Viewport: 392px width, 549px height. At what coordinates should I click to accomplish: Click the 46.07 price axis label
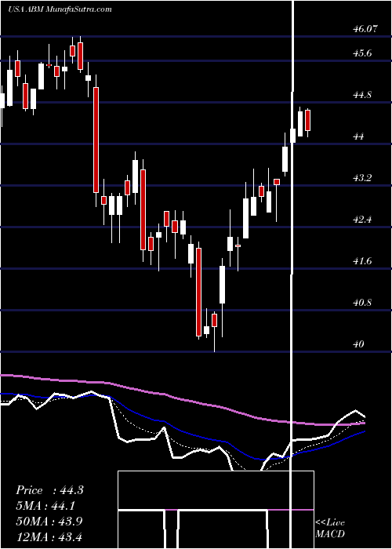tap(365, 29)
